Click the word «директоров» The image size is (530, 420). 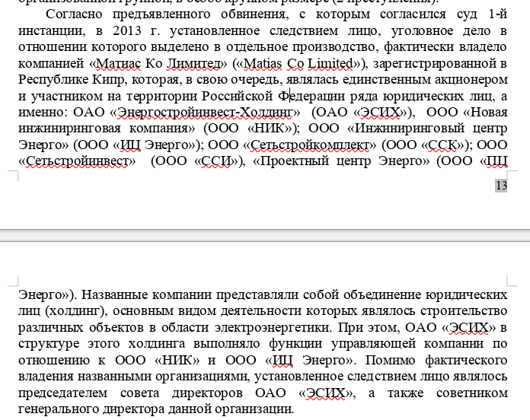click(x=207, y=393)
